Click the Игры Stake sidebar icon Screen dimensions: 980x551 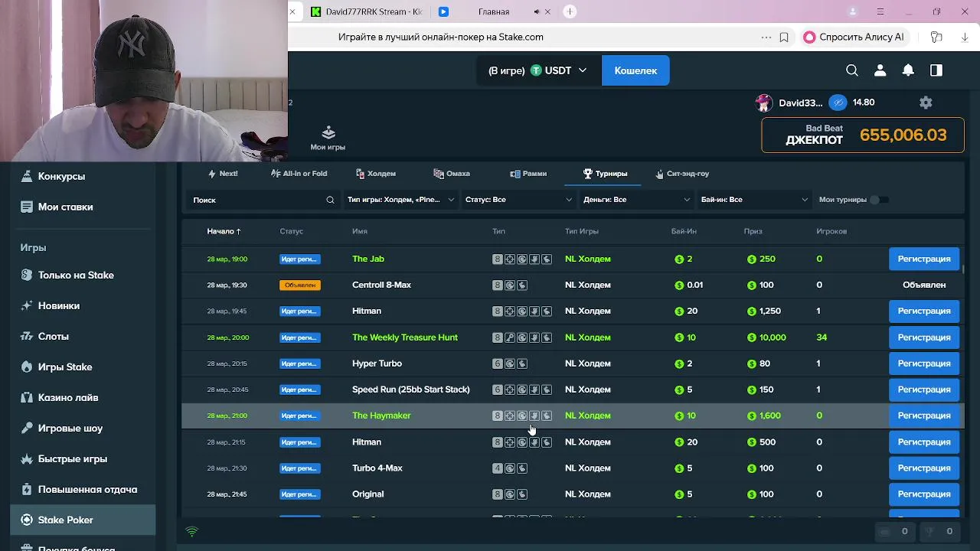(x=27, y=367)
